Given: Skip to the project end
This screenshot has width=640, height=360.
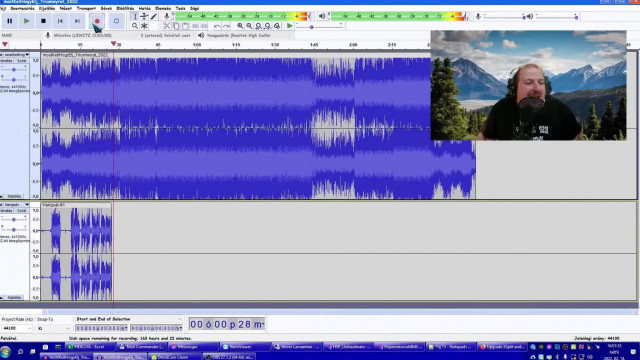Looking at the screenshot, I should tap(77, 21).
